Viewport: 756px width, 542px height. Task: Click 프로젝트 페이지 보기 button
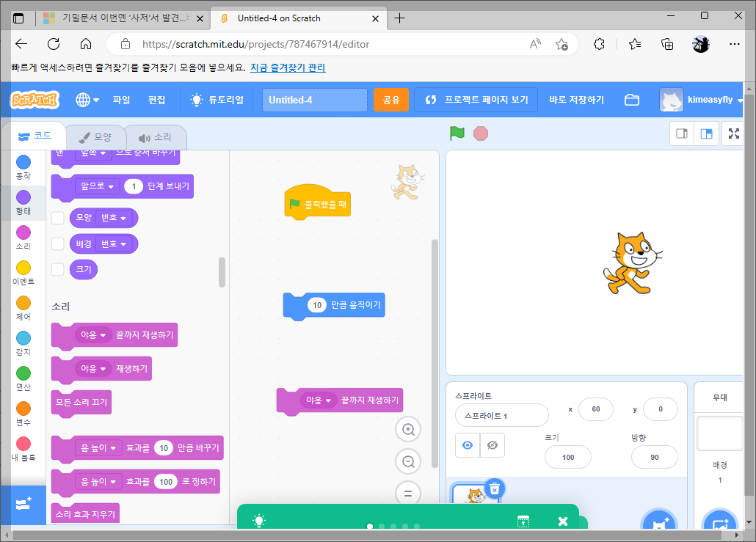pos(476,100)
